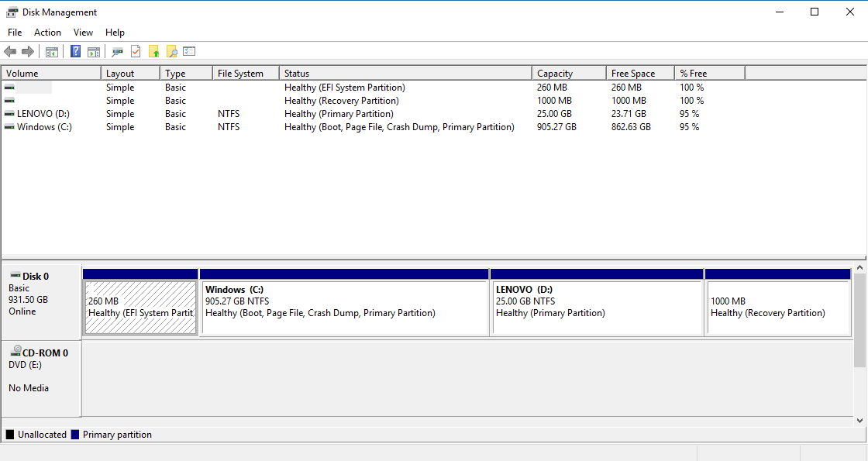This screenshot has width=868, height=461.
Task: Click the scroll up arrow of the disk pane
Action: tap(859, 268)
